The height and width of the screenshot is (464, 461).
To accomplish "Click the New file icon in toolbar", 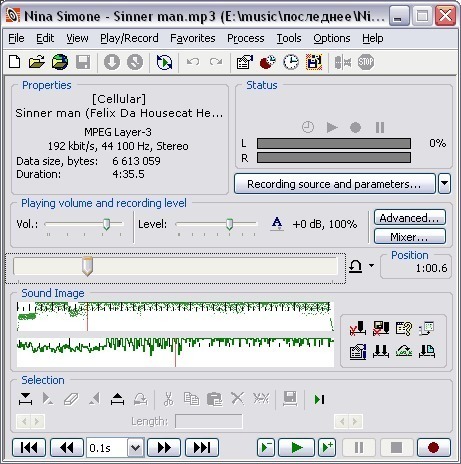I will 14,62.
